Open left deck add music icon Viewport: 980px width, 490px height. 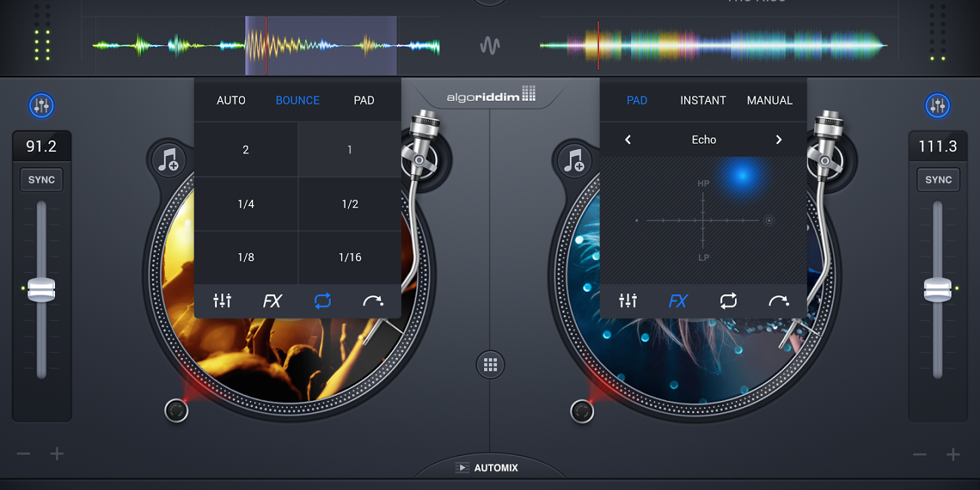pyautogui.click(x=167, y=160)
